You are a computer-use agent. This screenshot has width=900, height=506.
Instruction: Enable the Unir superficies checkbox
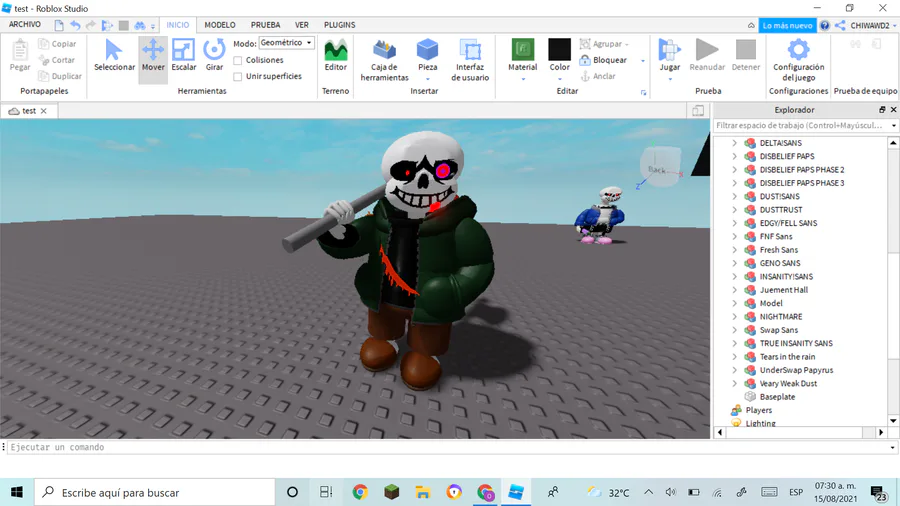tap(238, 76)
